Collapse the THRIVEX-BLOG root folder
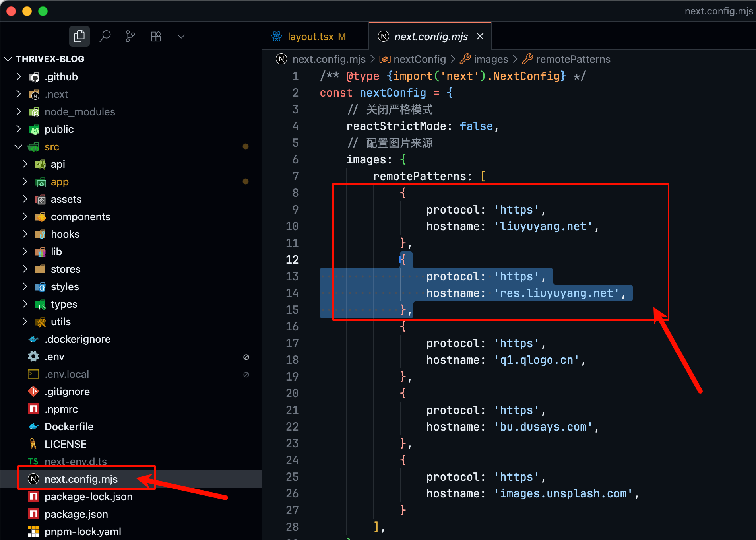 (8, 59)
